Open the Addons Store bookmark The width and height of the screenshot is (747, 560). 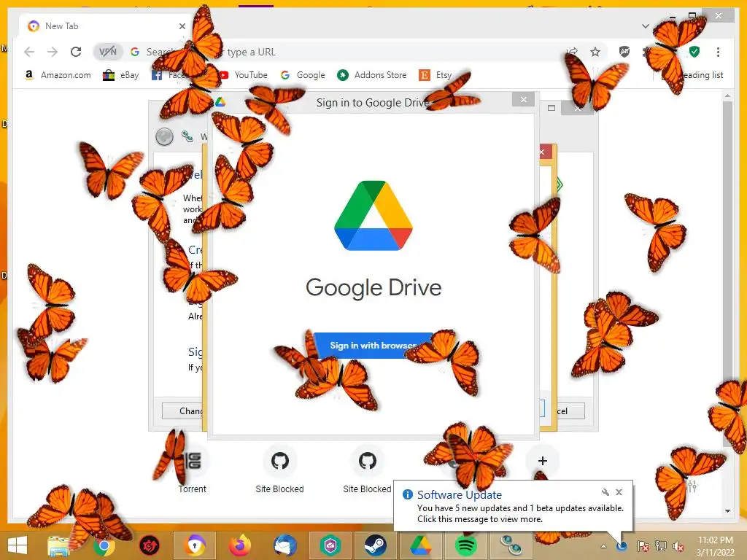coord(372,75)
